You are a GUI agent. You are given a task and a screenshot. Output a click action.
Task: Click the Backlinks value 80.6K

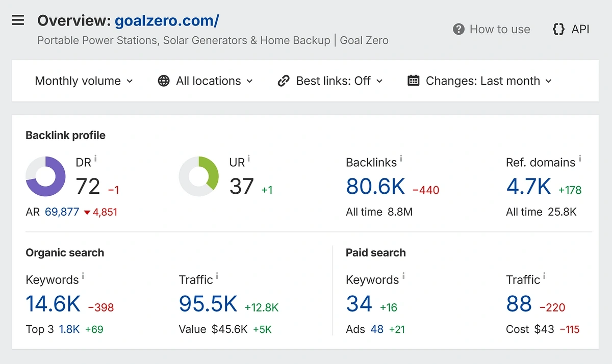click(x=375, y=187)
